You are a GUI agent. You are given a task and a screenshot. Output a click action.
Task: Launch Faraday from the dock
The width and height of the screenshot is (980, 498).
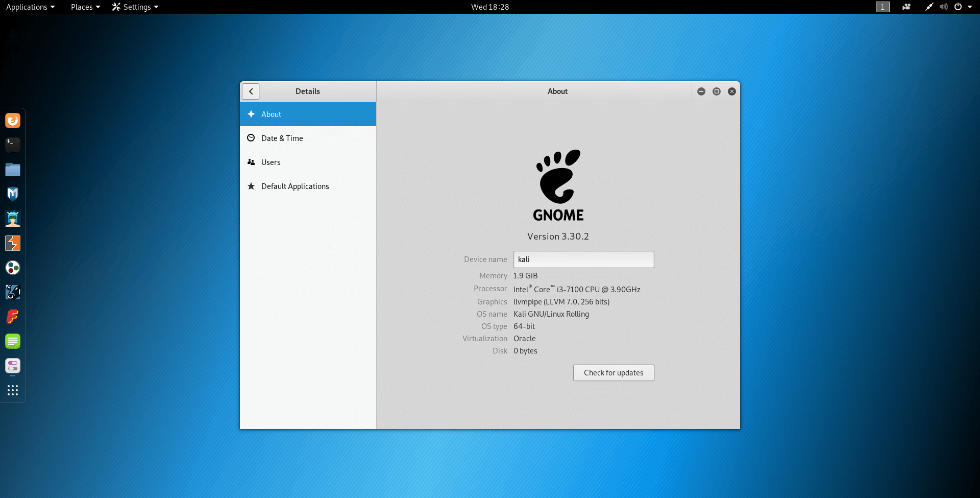(x=13, y=317)
